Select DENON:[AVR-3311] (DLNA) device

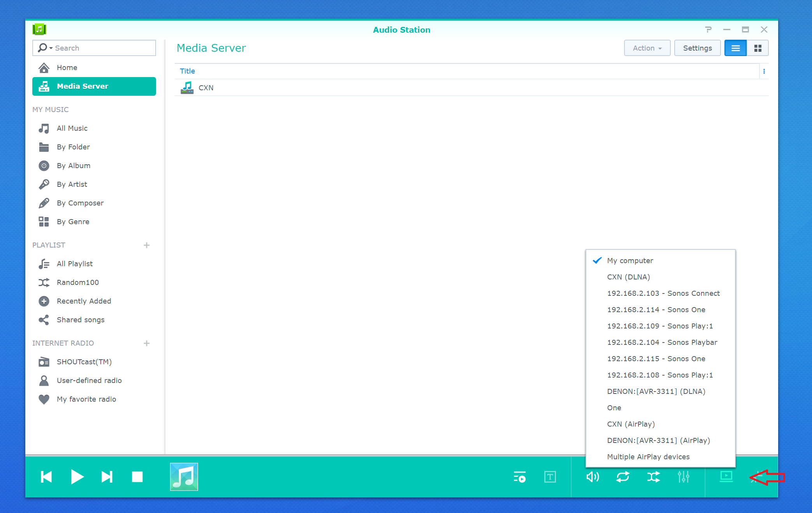tap(661, 392)
